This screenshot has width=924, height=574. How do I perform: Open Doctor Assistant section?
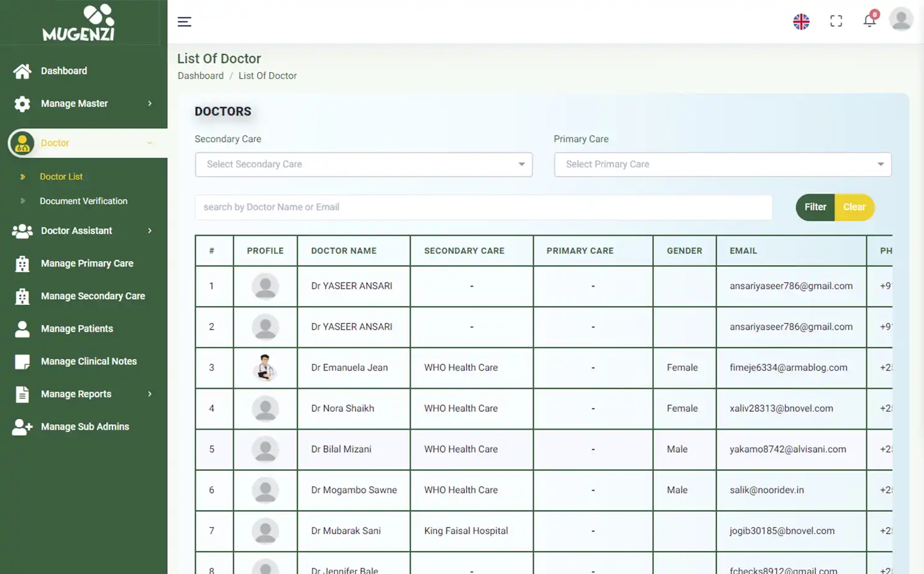(76, 230)
